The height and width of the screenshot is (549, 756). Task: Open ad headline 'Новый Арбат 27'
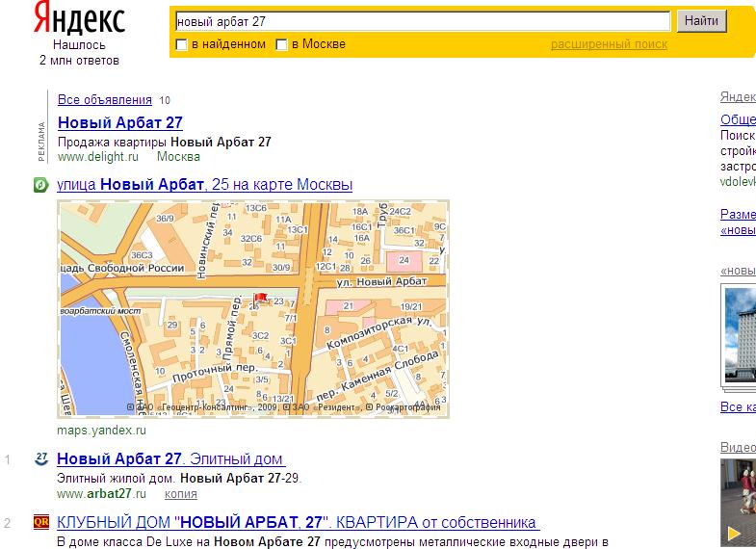coord(120,122)
